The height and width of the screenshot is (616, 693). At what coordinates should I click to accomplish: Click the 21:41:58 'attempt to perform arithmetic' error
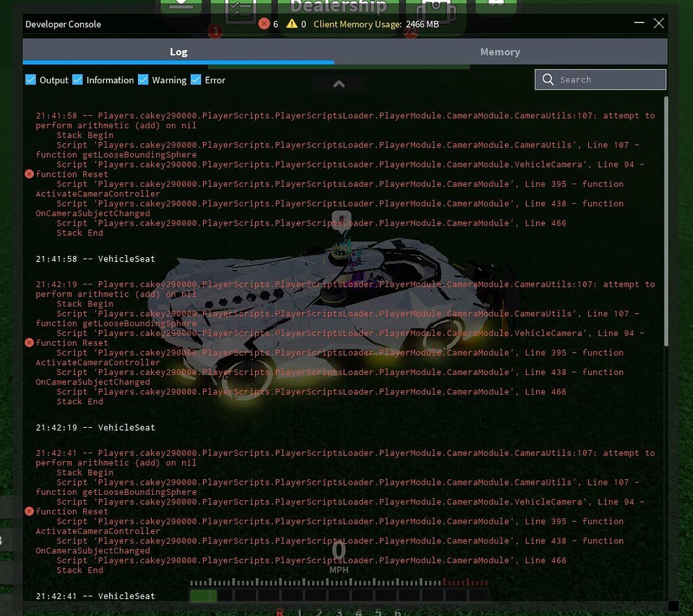coord(345,120)
